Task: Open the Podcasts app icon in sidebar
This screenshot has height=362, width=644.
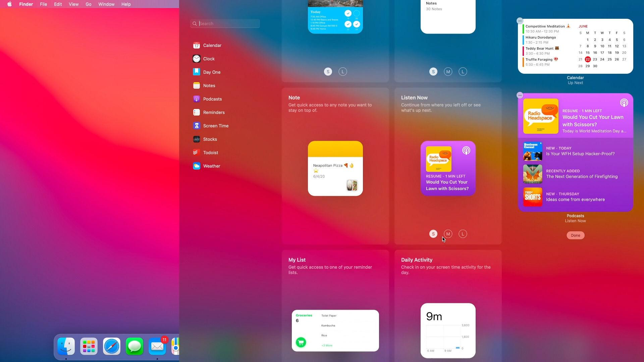Action: 197,99
